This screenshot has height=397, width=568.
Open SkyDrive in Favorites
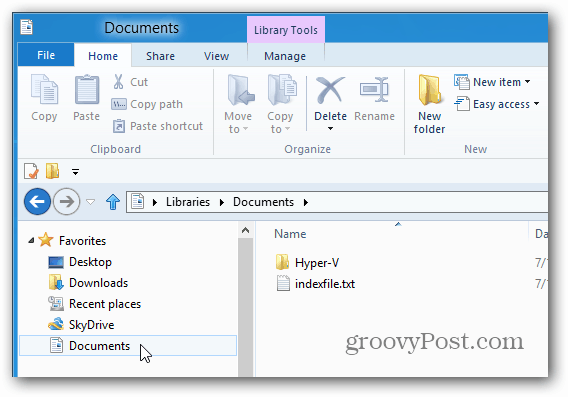pos(81,325)
